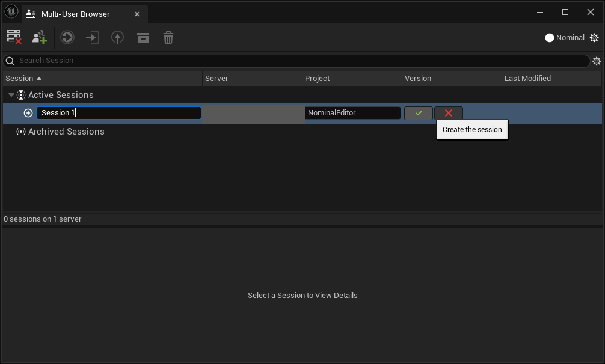Image resolution: width=605 pixels, height=364 pixels.
Task: Cancel session creation with red X
Action: 449,113
